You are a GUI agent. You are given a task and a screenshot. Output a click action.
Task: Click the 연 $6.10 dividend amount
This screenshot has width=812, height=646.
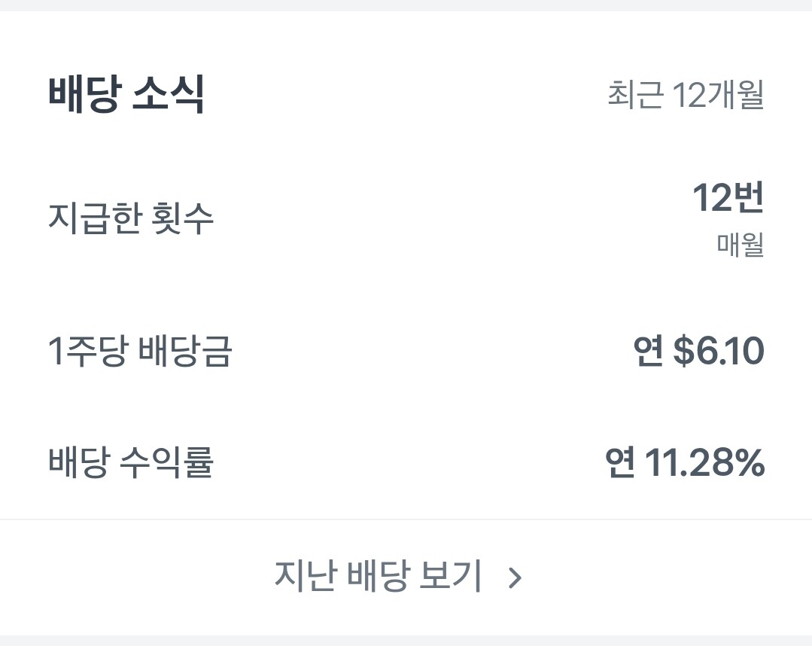tap(699, 352)
